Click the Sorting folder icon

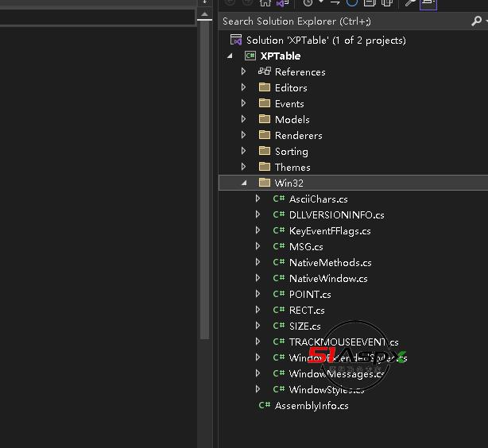pyautogui.click(x=265, y=151)
